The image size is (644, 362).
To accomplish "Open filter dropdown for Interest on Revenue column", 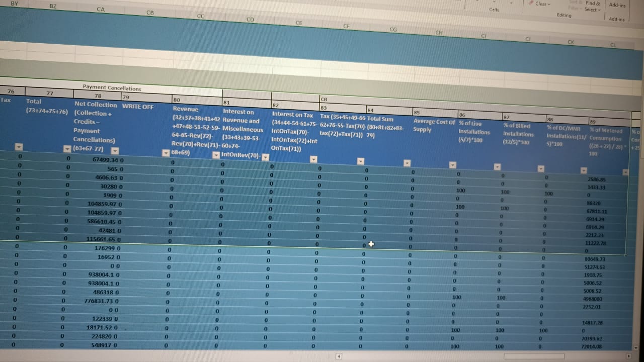I will [266, 157].
